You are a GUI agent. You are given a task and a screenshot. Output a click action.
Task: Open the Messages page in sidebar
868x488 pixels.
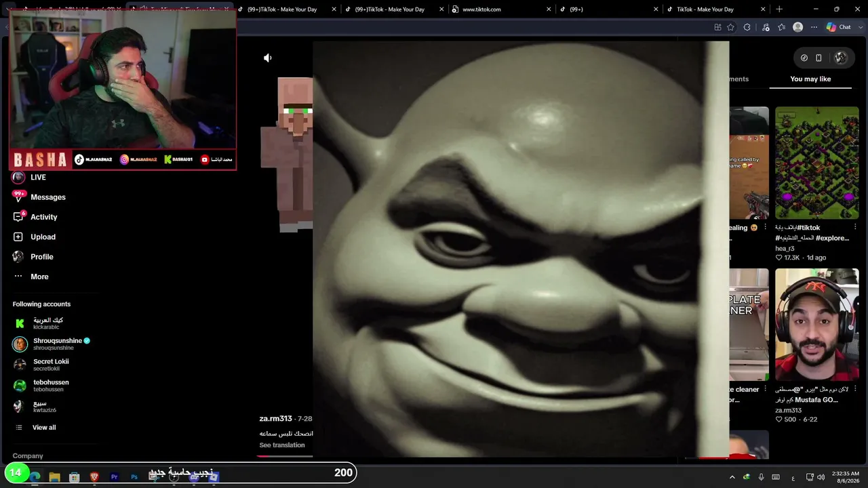coord(39,197)
